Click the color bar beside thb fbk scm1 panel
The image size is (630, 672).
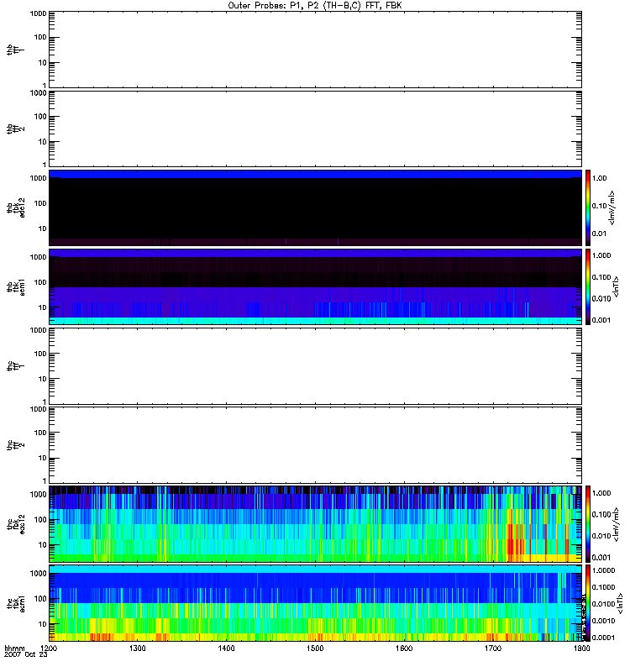pos(588,287)
